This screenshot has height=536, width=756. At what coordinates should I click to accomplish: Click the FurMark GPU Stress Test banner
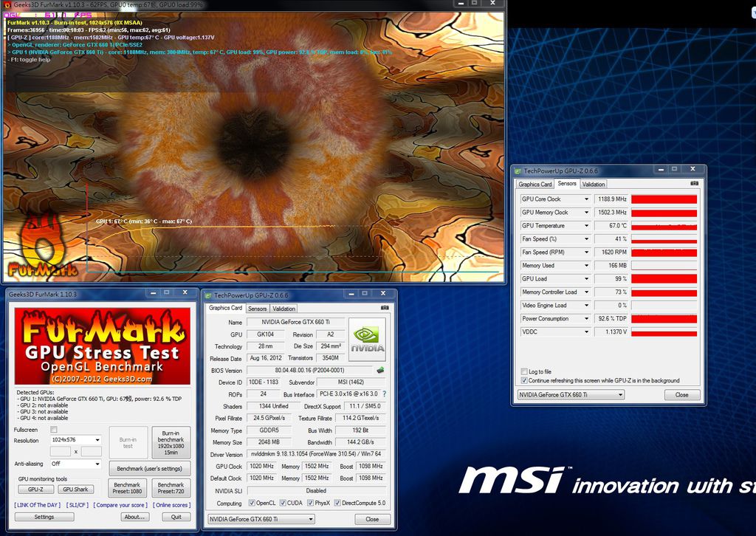tap(102, 346)
